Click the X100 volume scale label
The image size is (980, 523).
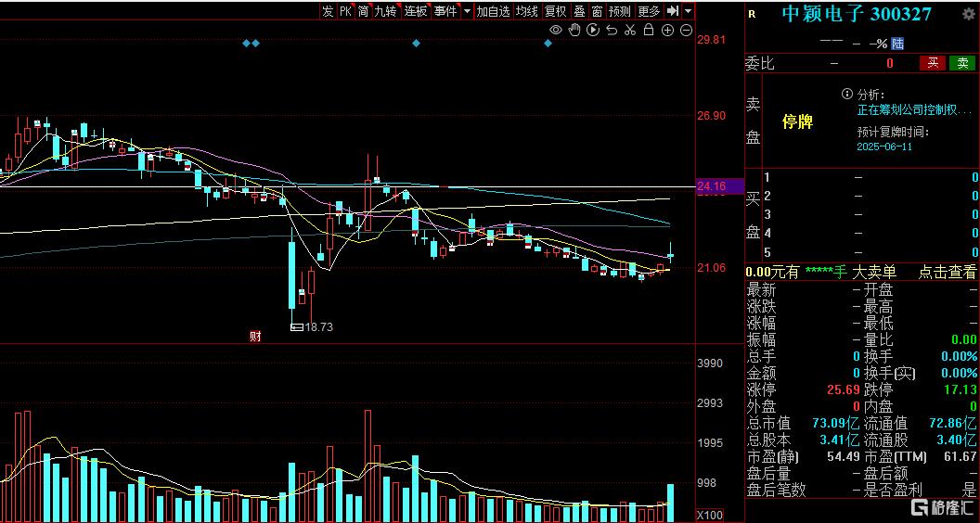710,516
